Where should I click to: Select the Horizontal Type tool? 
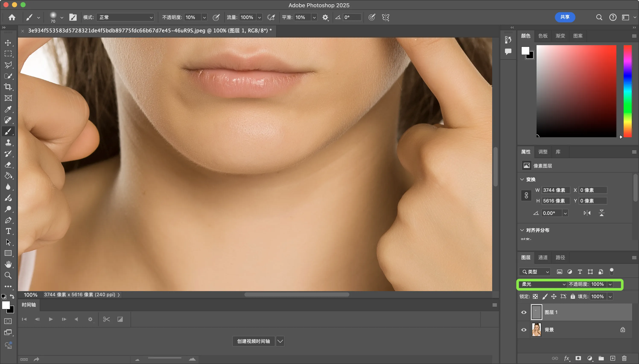[x=8, y=231]
